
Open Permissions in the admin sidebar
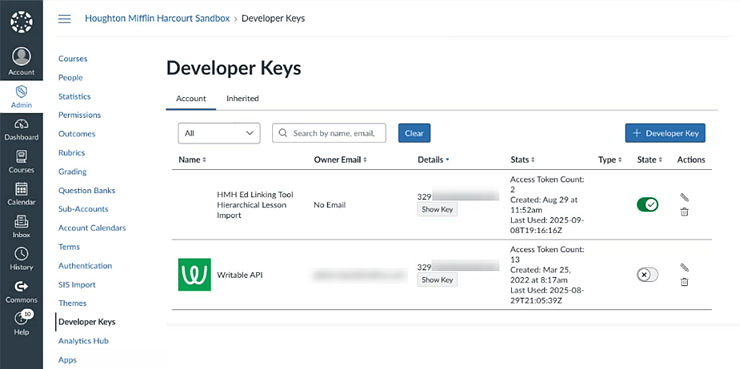coord(79,115)
